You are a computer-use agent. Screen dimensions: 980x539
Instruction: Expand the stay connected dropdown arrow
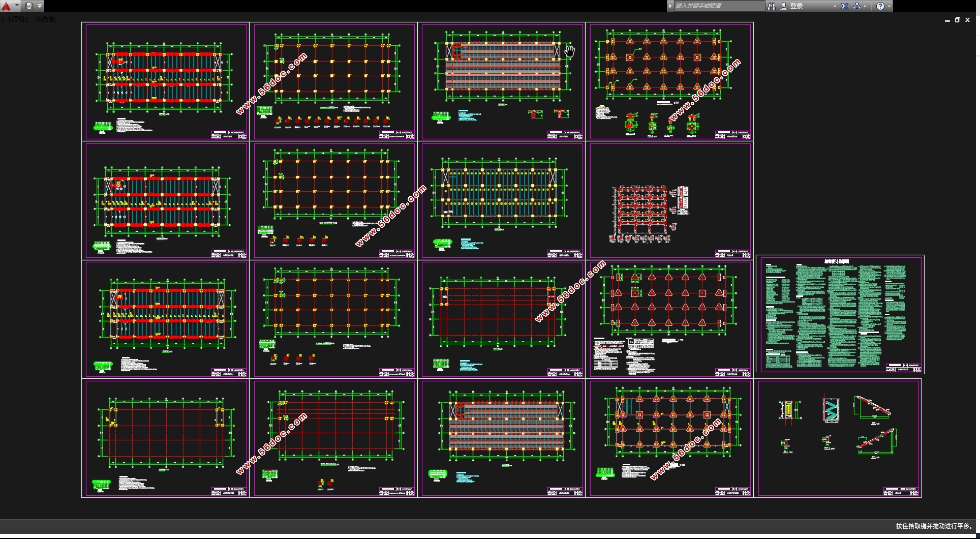pyautogui.click(x=865, y=6)
